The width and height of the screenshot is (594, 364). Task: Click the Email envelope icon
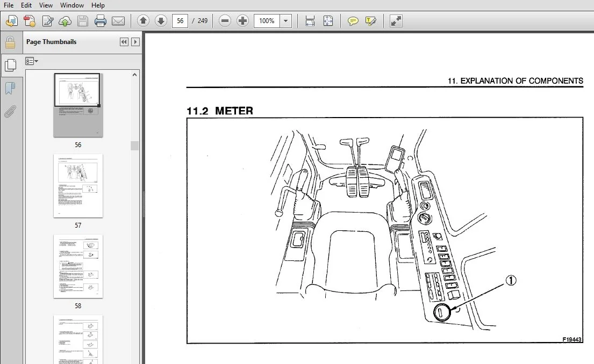118,21
